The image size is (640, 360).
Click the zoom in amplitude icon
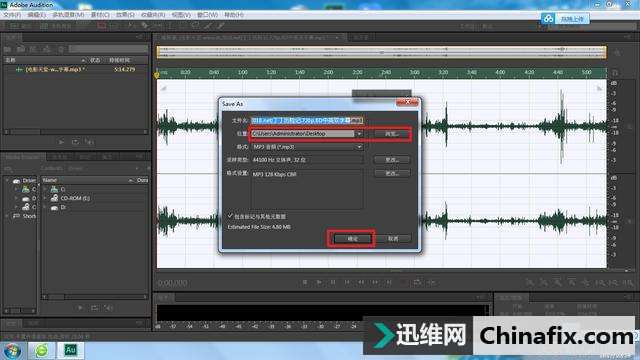point(529,282)
